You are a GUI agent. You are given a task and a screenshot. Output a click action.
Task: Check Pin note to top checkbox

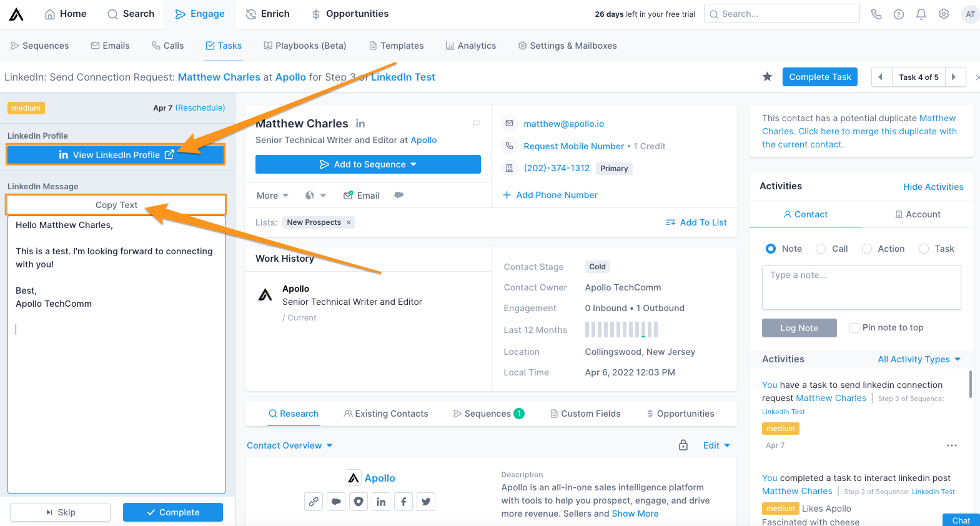point(854,328)
